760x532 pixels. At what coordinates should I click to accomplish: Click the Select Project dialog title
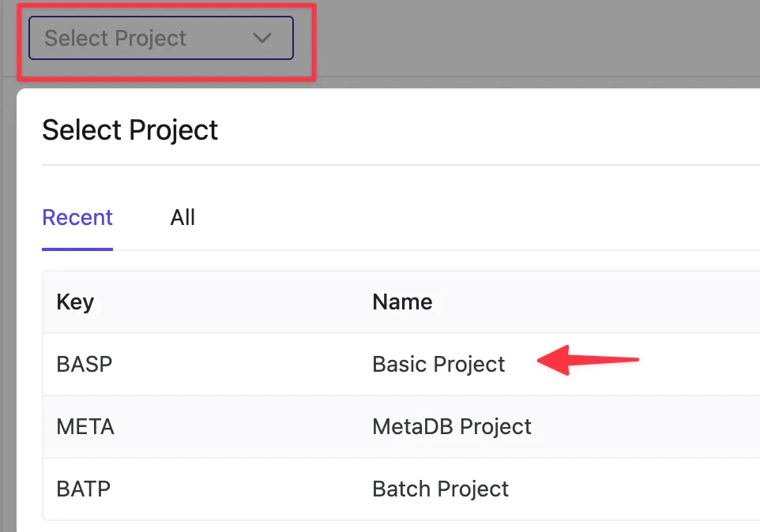pyautogui.click(x=130, y=129)
